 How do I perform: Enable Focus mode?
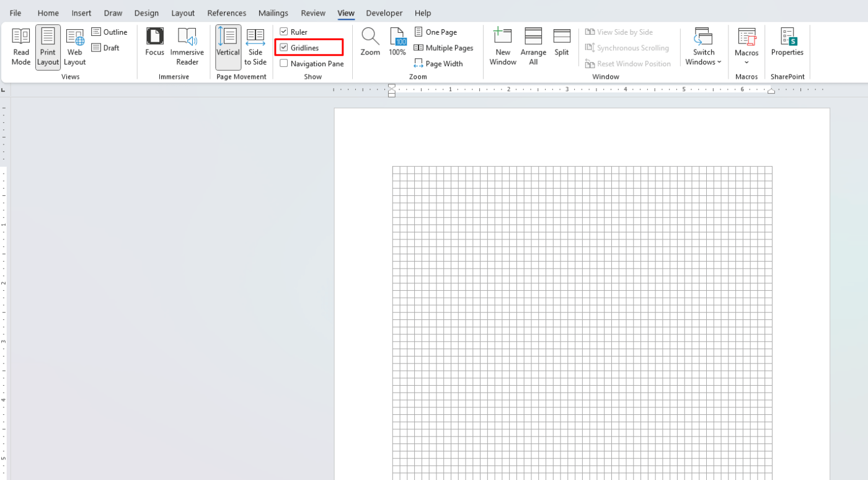[x=155, y=42]
